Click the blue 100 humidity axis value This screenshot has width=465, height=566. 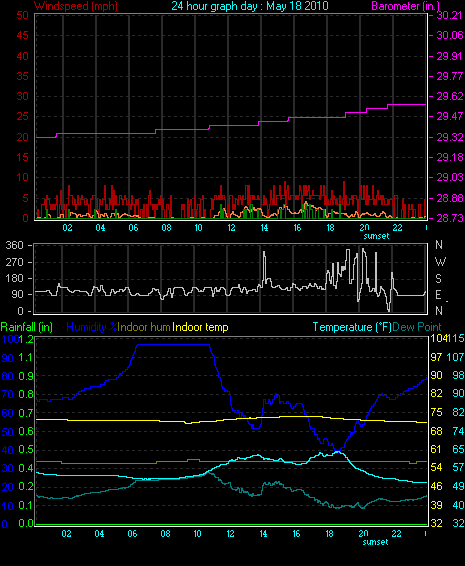pos(10,339)
